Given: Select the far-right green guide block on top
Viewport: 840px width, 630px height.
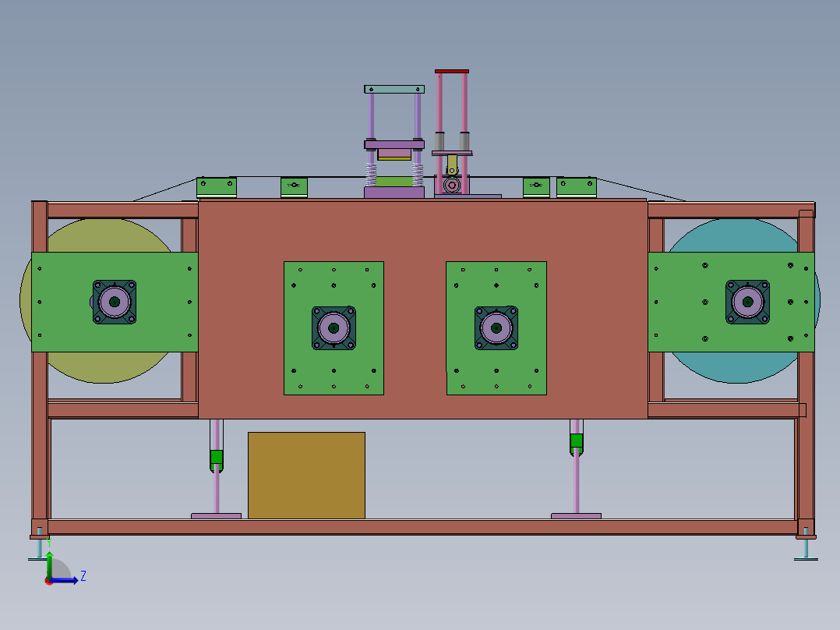Looking at the screenshot, I should click(x=577, y=186).
